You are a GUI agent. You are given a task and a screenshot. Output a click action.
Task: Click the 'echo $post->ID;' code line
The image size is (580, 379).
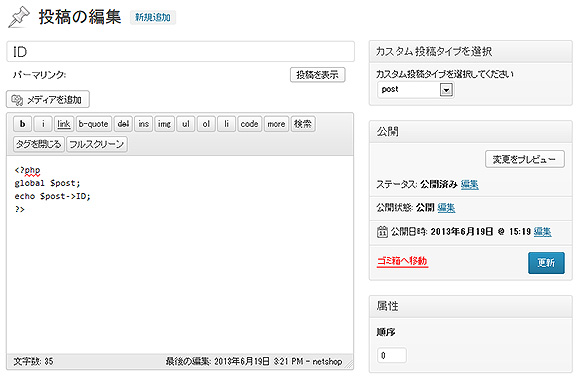click(x=53, y=196)
